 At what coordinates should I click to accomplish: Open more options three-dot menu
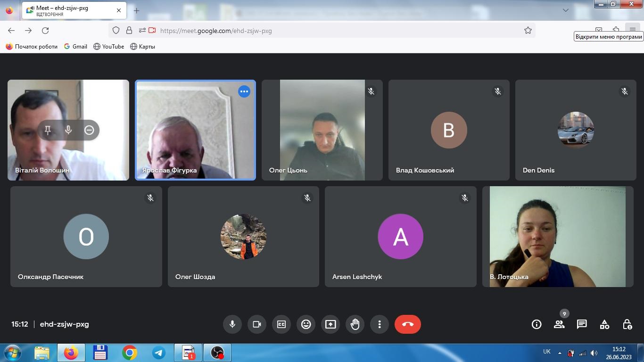[380, 324]
